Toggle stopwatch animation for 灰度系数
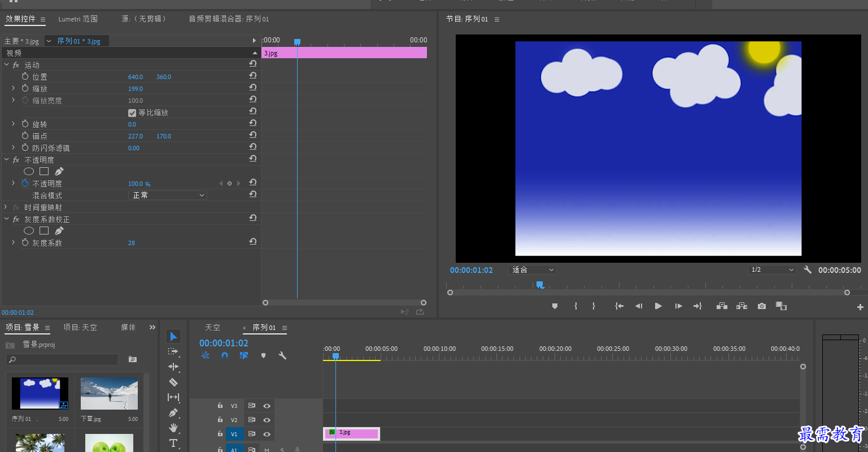This screenshot has height=452, width=868. pyautogui.click(x=25, y=242)
